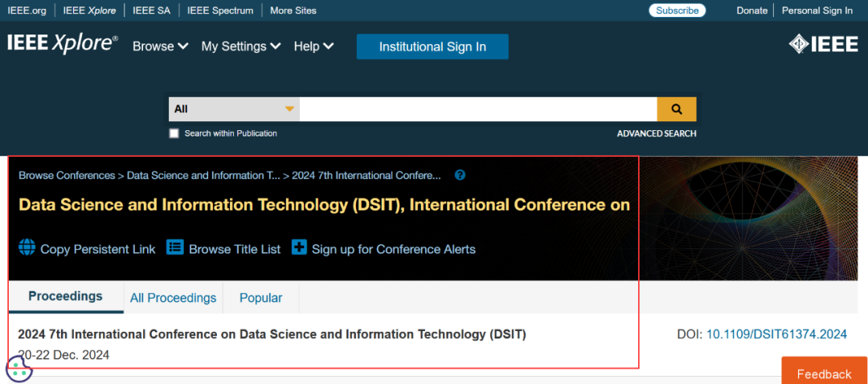Click the conference alerts plus icon
The image size is (868, 384).
point(299,247)
